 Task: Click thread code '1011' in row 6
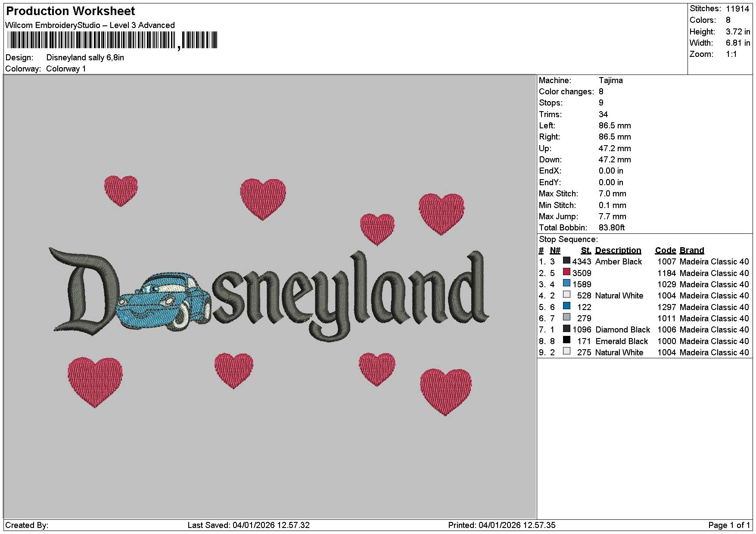(x=666, y=319)
